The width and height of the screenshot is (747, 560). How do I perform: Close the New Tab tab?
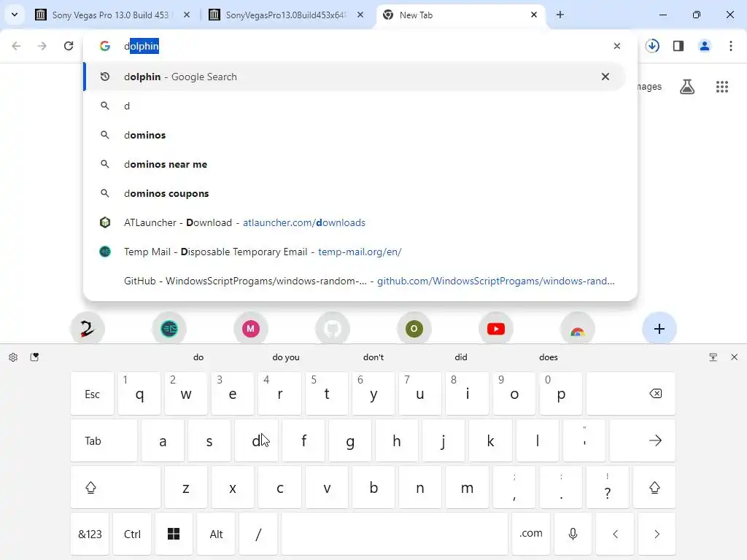coord(534,15)
